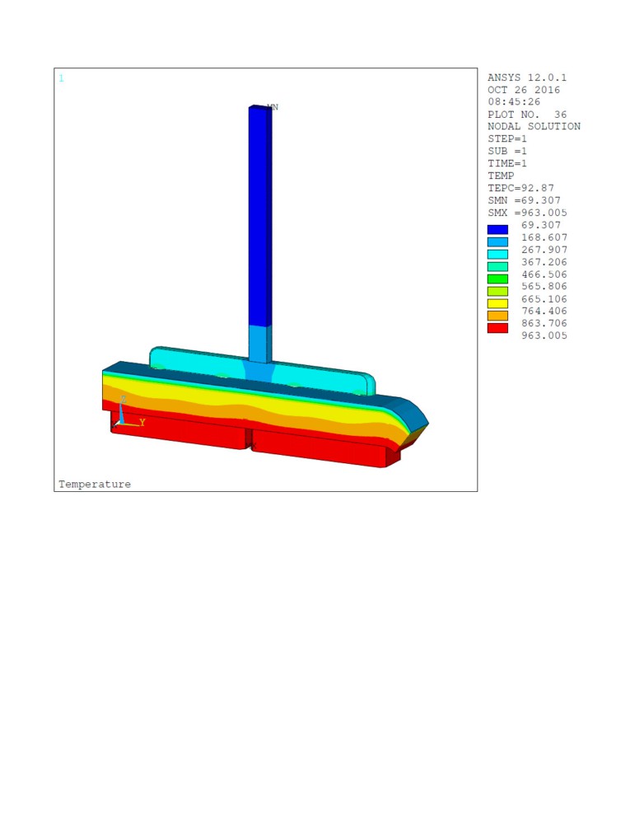Click the ANSYS 12.0.1 version text

(x=527, y=77)
